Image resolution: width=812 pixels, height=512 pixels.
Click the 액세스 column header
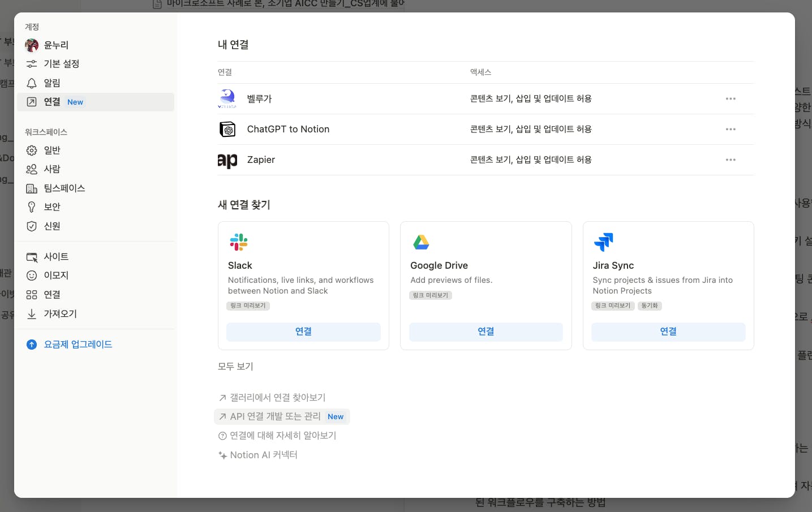480,72
